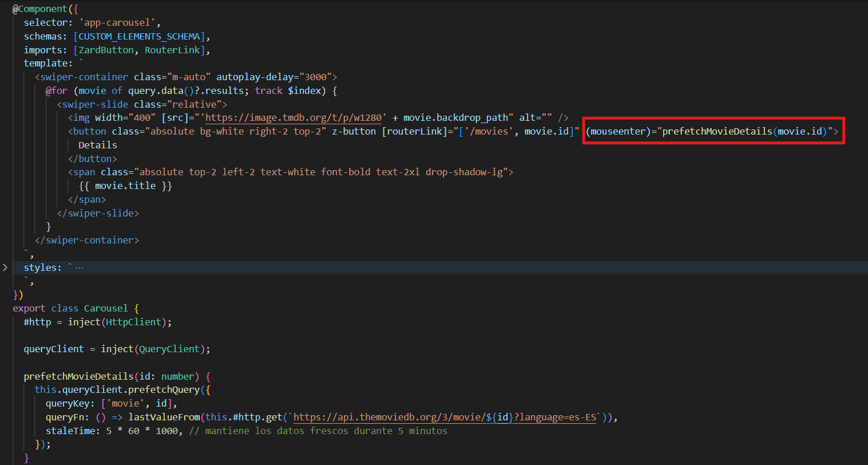Open the image.tmdb.org URL link
This screenshot has width=868, height=465.
tap(293, 117)
